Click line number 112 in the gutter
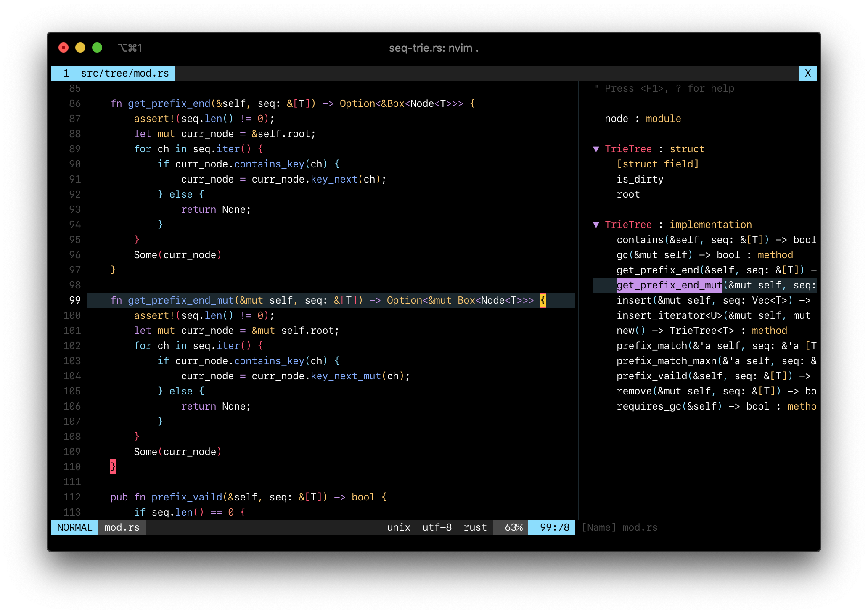868x614 pixels. click(x=72, y=497)
